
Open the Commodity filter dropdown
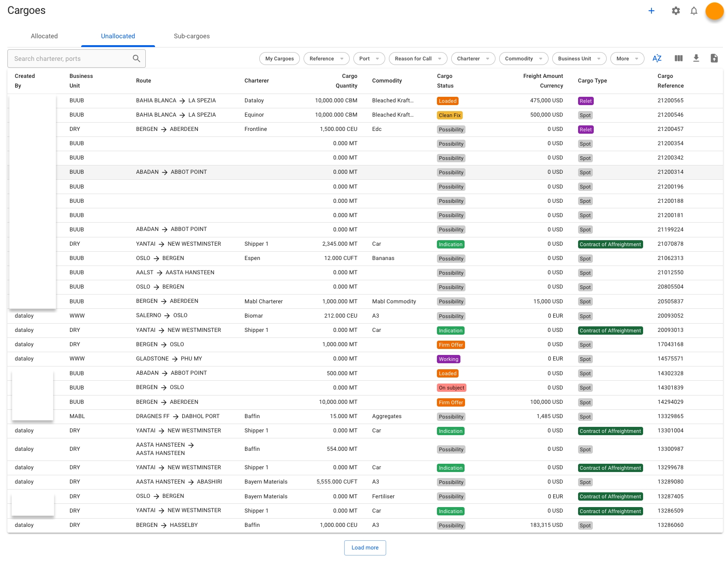[523, 59]
